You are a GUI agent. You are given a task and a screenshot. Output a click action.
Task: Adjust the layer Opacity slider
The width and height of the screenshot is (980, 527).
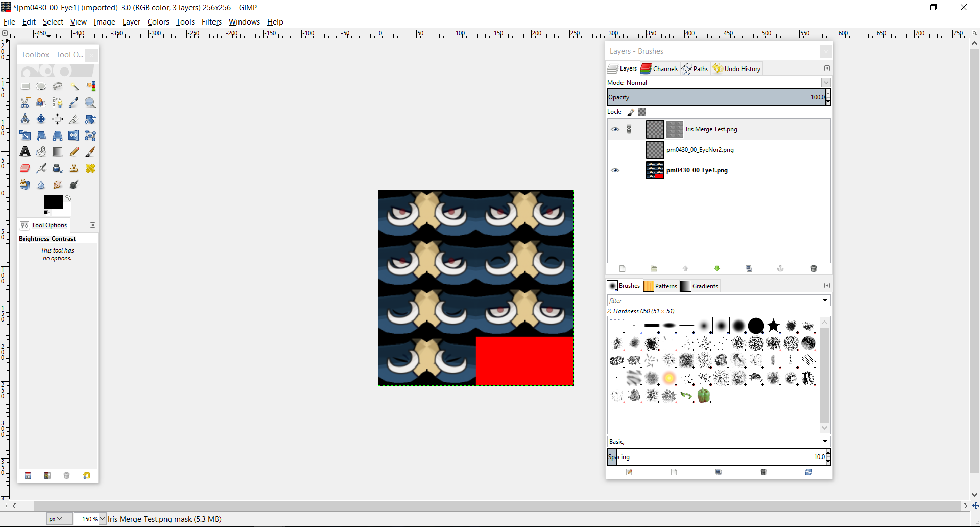(x=716, y=97)
